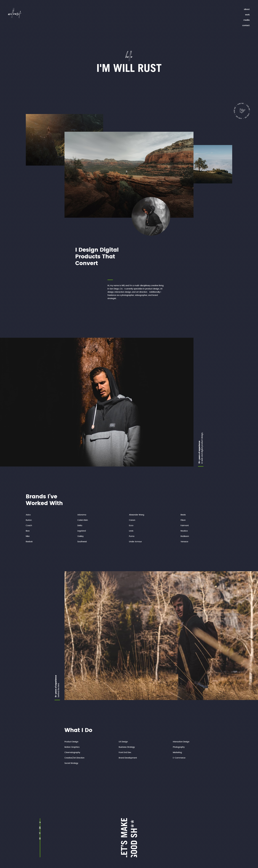
Task: Click the Nike brand entry
Action: coord(28,536)
